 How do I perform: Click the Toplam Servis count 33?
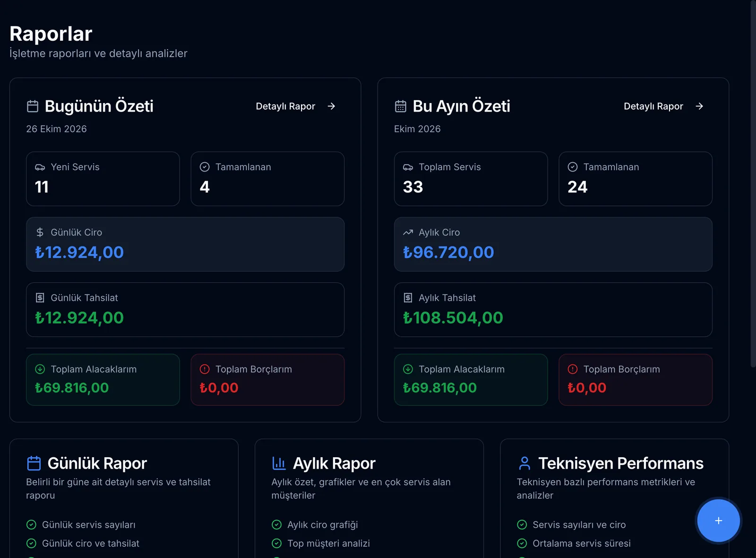tap(413, 187)
